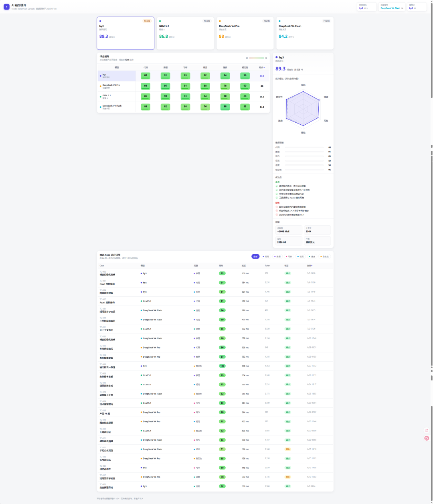The height and width of the screenshot is (504, 433).
Task: Click hy3 score cell 96 for 稳定性
Action: tap(245, 76)
